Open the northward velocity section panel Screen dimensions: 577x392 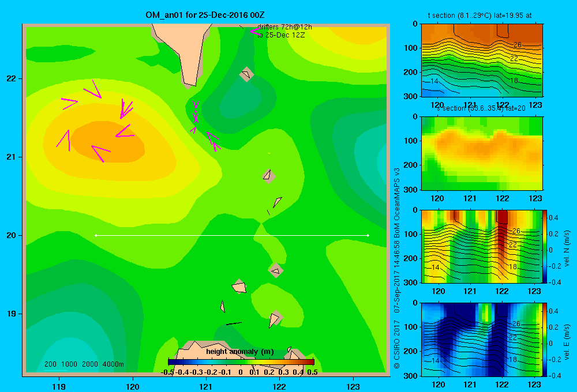[x=482, y=246]
